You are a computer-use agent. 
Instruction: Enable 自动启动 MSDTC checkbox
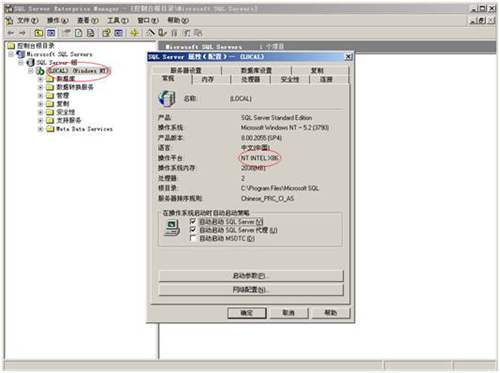193,238
